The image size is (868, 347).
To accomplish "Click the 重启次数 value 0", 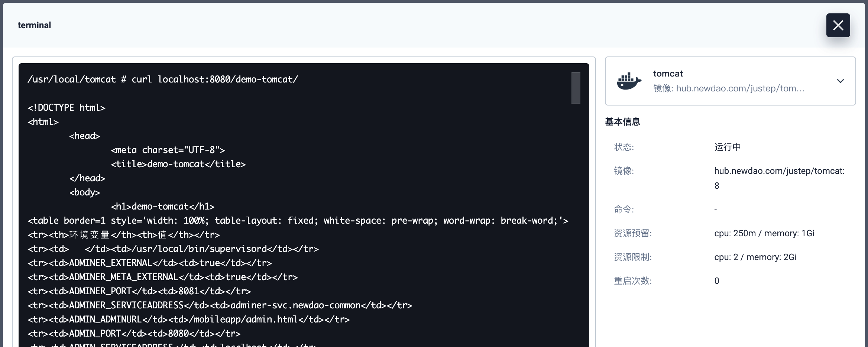I will pos(717,281).
